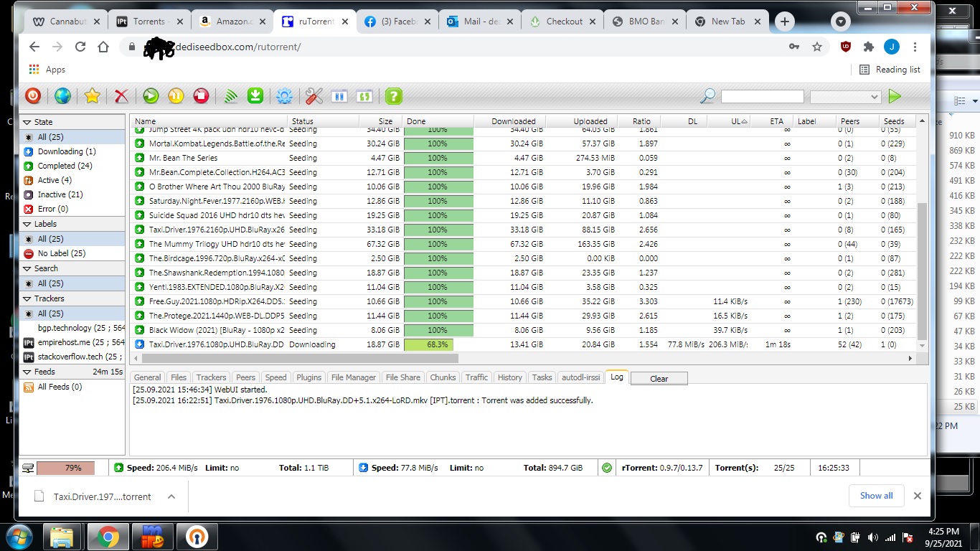Screen dimensions: 980x551
Task: Open the search engine dropdown
Action: tap(845, 97)
